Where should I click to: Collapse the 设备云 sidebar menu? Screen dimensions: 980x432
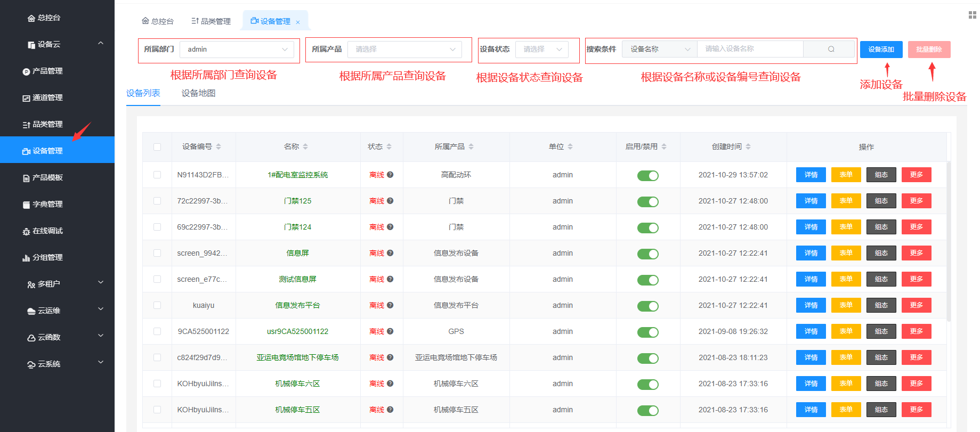(x=101, y=43)
